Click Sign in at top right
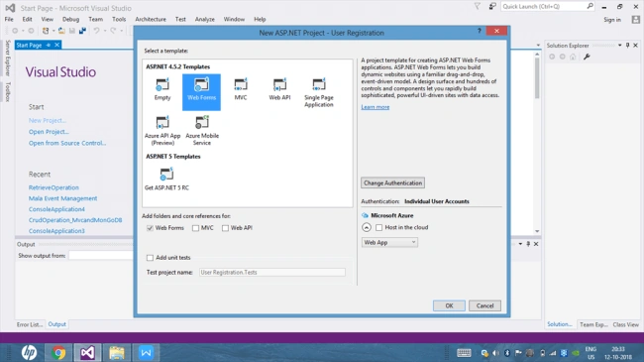644x362 pixels. [x=612, y=19]
